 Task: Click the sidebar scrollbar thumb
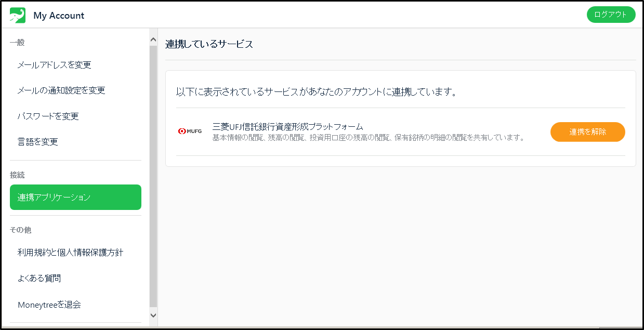click(153, 176)
